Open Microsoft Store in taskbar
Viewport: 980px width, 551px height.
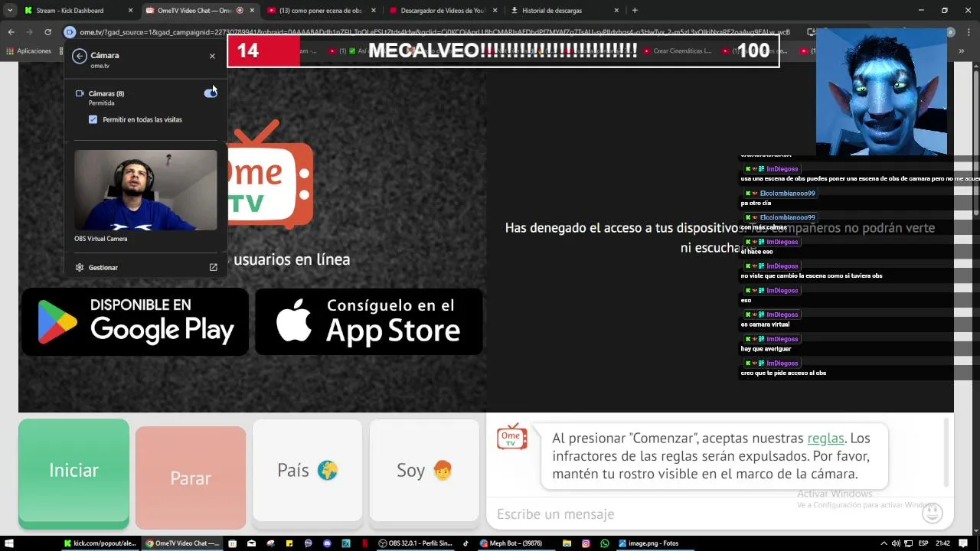click(x=234, y=543)
